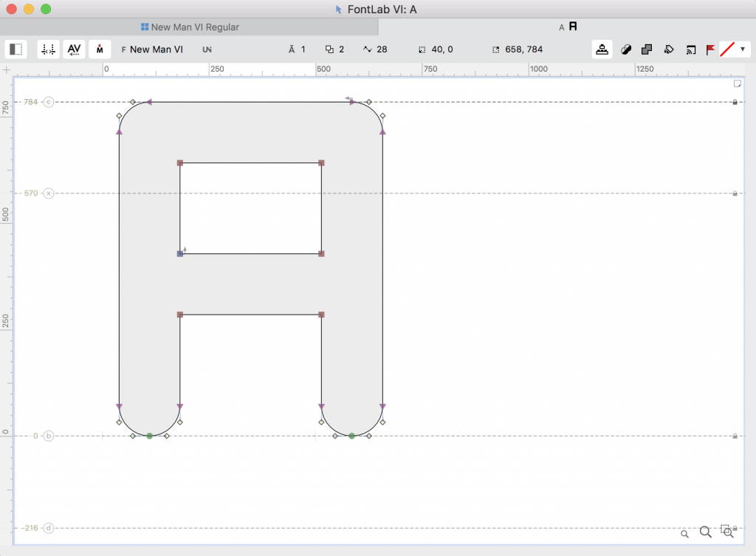The image size is (756, 556).
Task: Click the pill-shaped icon in the toolbar
Action: [x=626, y=49]
